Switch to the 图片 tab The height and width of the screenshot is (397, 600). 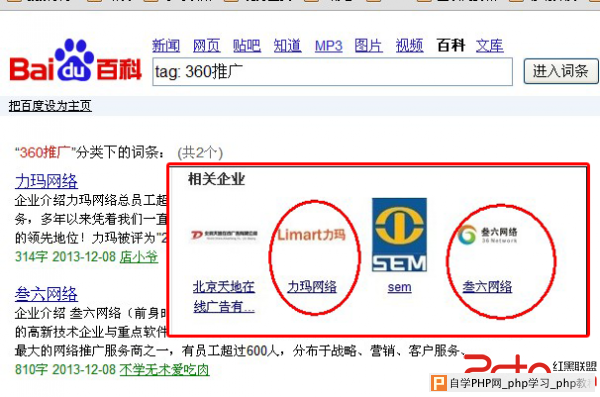[368, 46]
